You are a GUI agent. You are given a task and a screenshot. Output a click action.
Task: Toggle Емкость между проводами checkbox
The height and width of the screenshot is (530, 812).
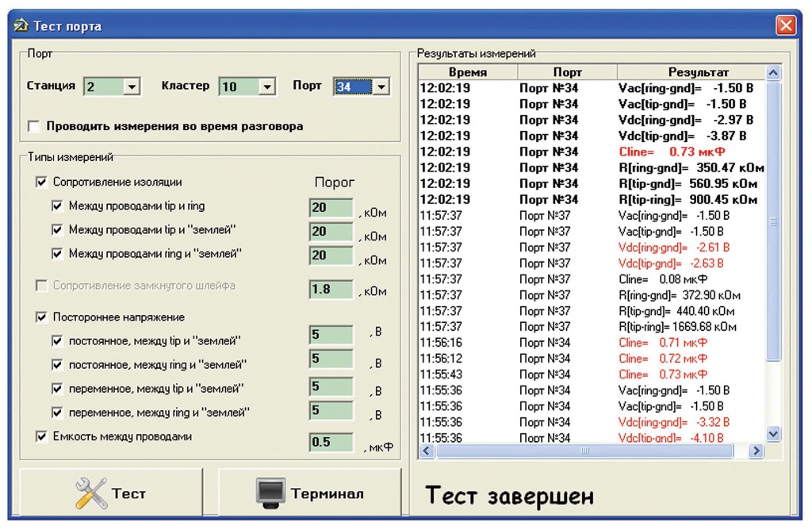pyautogui.click(x=41, y=436)
